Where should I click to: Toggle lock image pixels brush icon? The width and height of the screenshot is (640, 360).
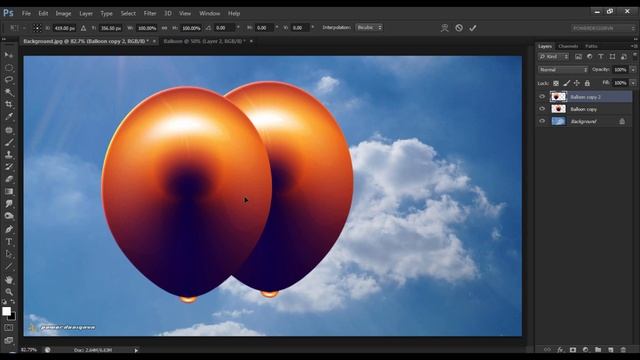click(567, 83)
